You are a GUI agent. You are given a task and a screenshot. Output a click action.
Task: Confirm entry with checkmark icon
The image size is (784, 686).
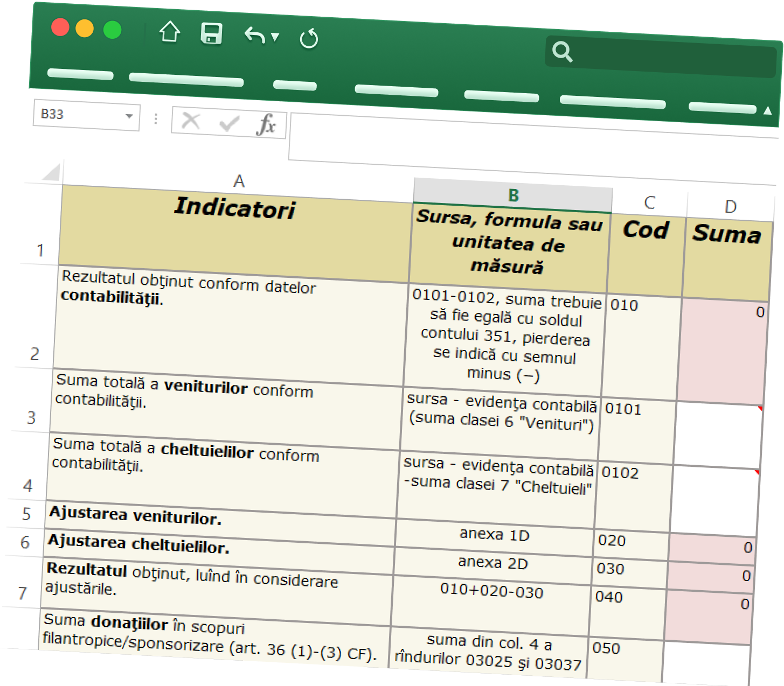click(x=229, y=123)
